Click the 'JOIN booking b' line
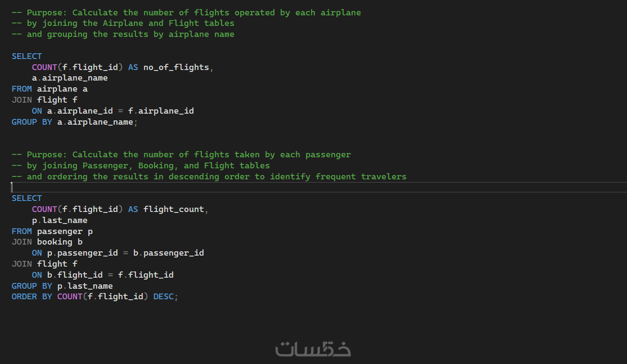This screenshot has height=364, width=627. pyautogui.click(x=47, y=242)
